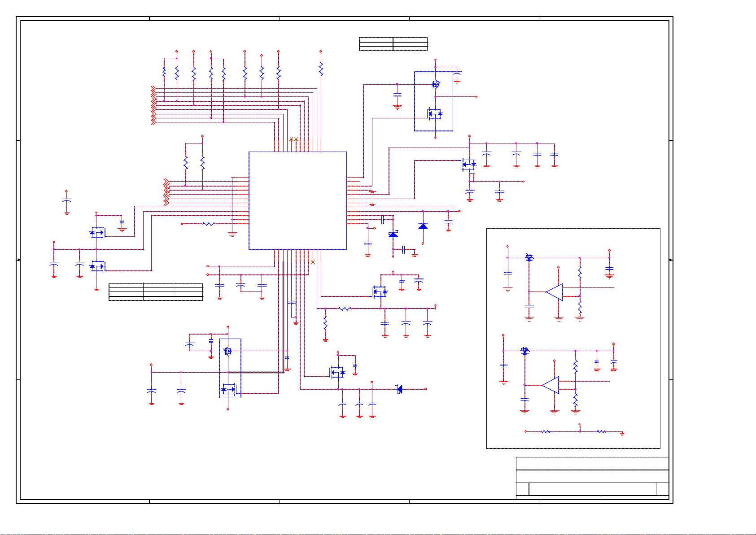Click the three-column table at lower left

[156, 291]
